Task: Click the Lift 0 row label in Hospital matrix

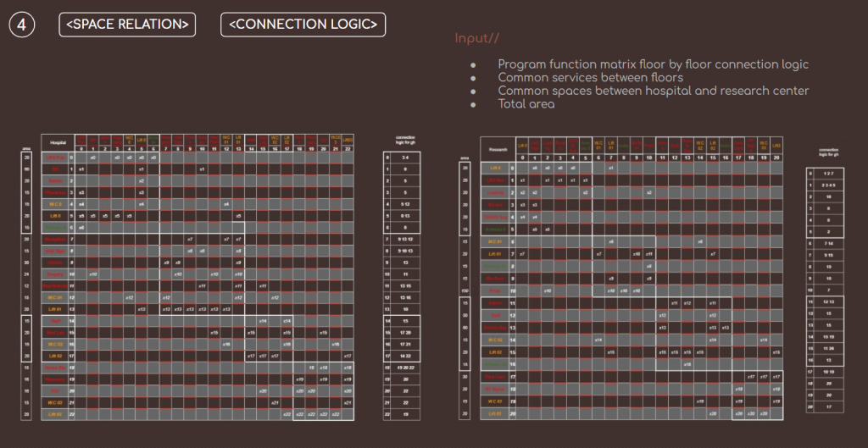Action: (55, 216)
